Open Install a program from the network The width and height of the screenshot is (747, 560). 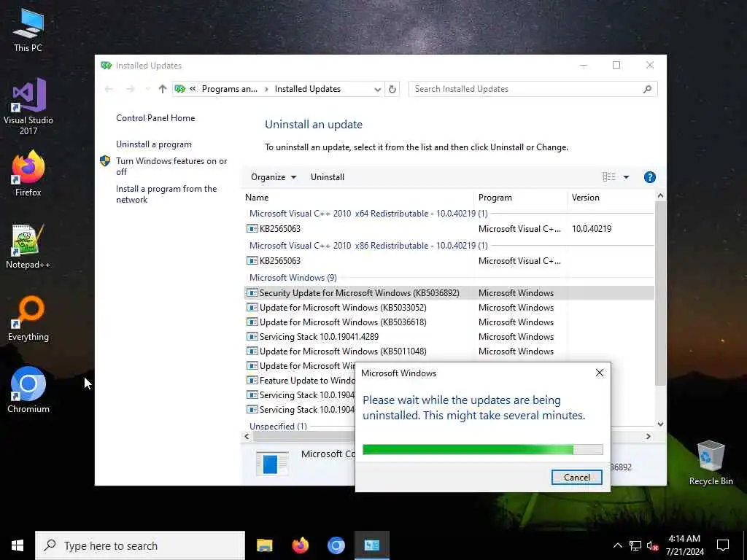tap(166, 194)
